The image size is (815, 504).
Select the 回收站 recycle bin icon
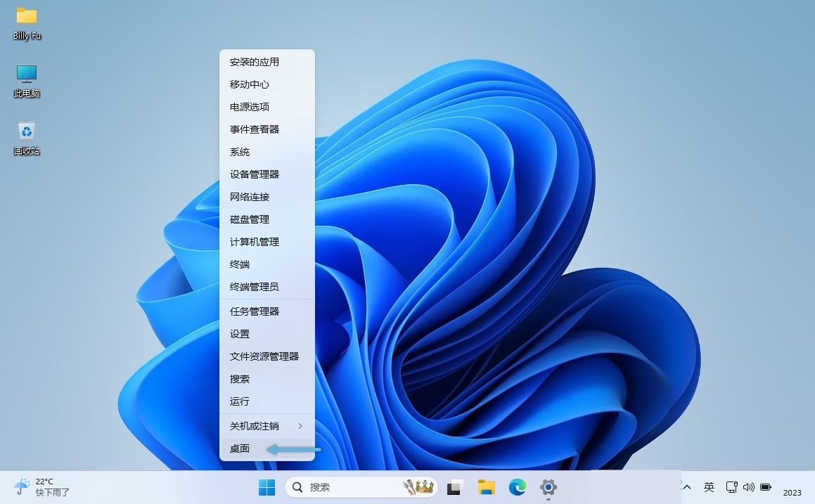27,138
